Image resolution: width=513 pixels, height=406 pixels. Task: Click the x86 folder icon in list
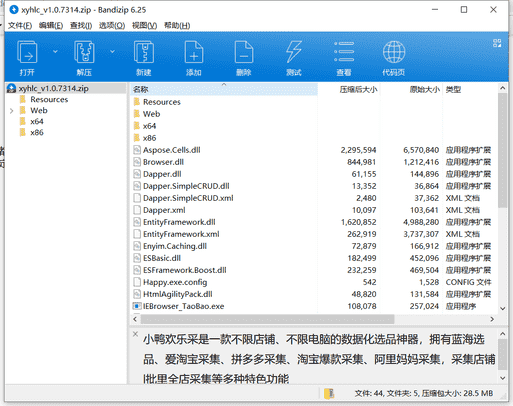pos(137,138)
